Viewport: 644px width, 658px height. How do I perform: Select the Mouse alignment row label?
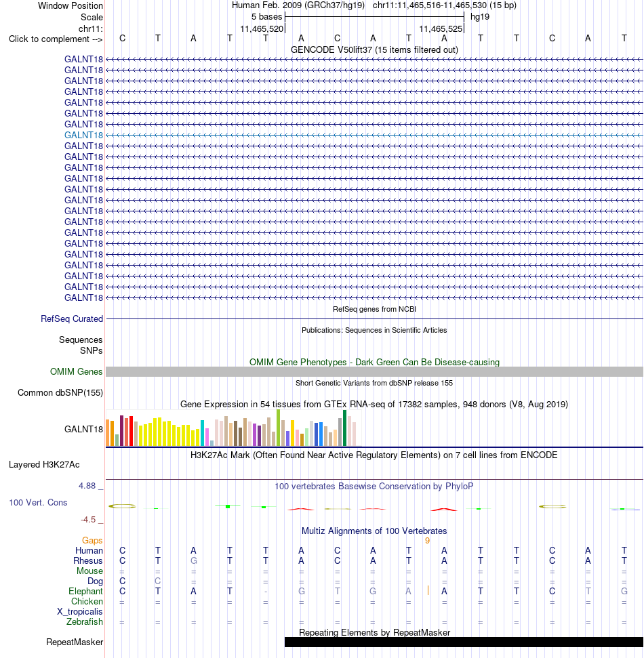pos(89,571)
